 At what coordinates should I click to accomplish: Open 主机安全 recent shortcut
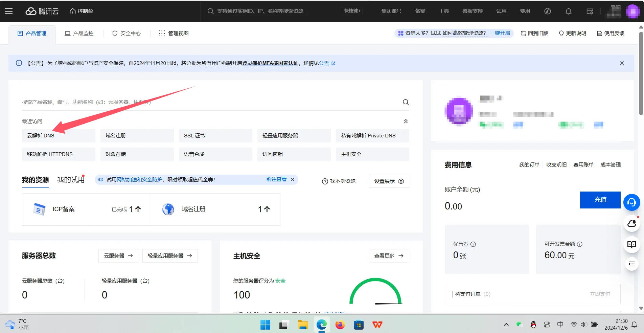pos(372,154)
